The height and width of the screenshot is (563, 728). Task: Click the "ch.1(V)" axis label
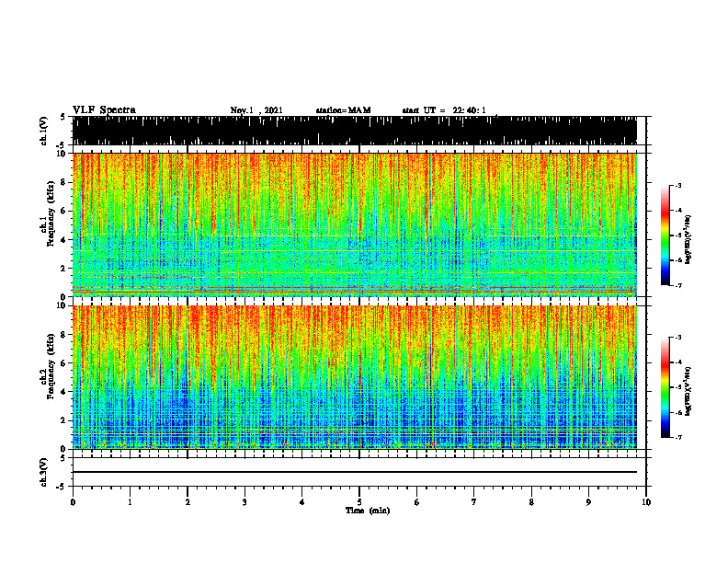point(44,131)
